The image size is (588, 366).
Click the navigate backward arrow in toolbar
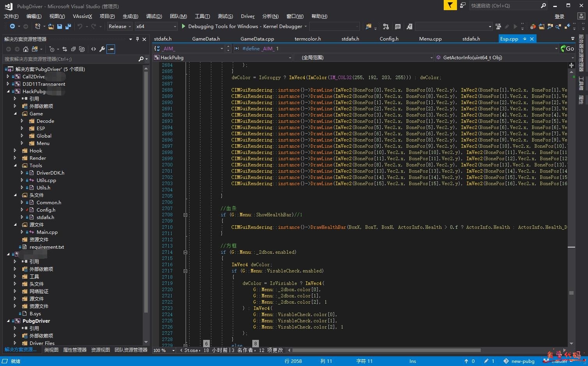click(12, 26)
